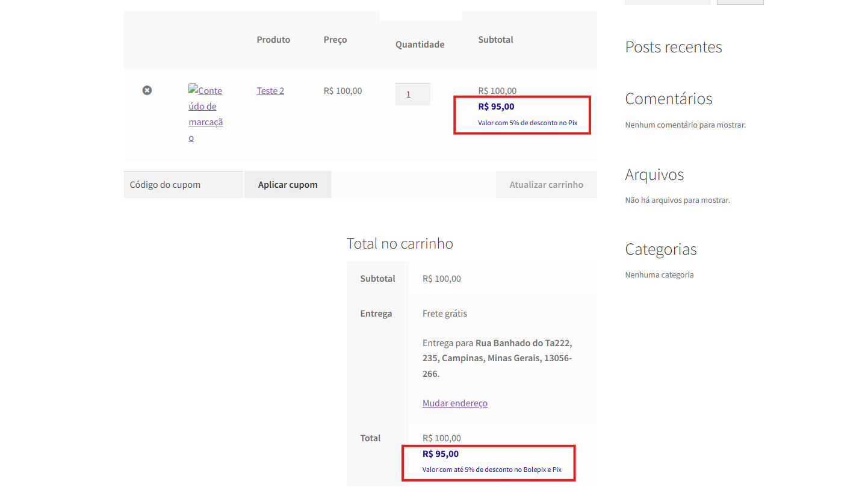This screenshot has height=496, width=868.
Task: Focus the Código do cupom field
Action: click(183, 185)
